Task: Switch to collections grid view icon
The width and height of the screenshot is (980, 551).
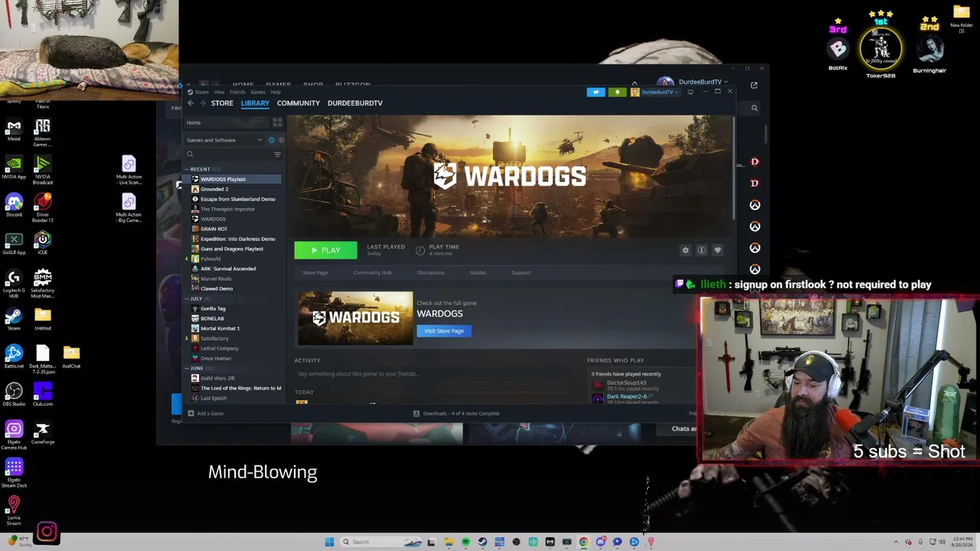Action: pos(277,122)
